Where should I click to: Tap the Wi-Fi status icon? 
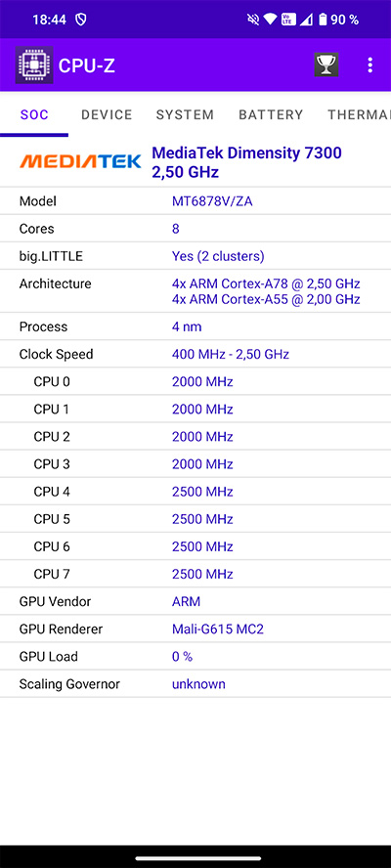(270, 20)
